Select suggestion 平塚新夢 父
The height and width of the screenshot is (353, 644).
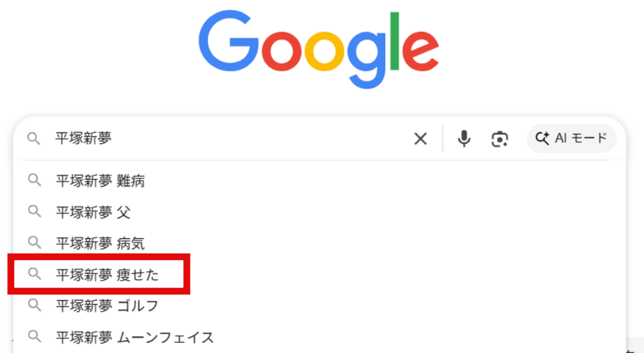tap(93, 212)
